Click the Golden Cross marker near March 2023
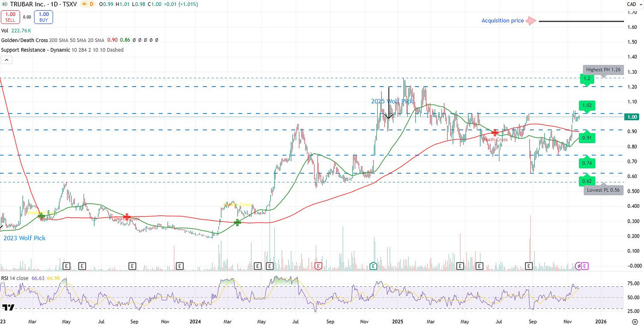The image size is (644, 326). click(x=42, y=216)
